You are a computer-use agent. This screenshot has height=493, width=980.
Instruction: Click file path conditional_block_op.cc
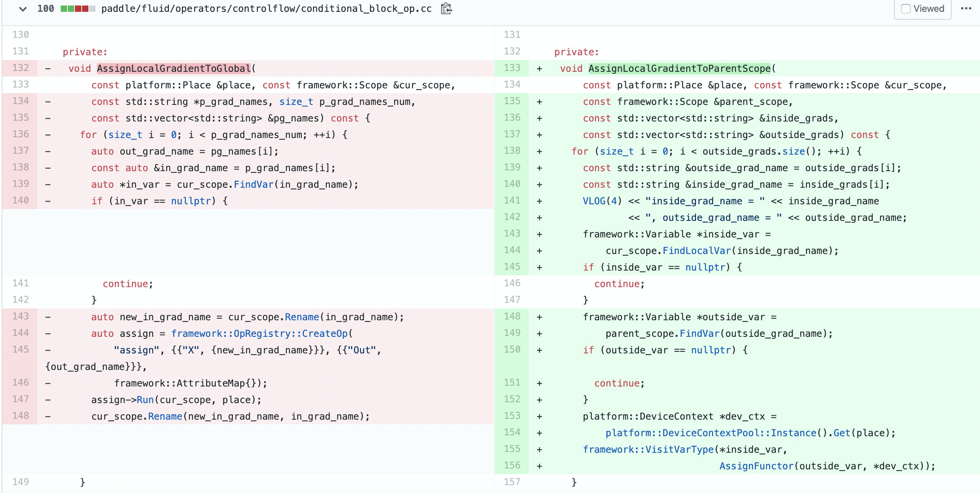pos(266,9)
